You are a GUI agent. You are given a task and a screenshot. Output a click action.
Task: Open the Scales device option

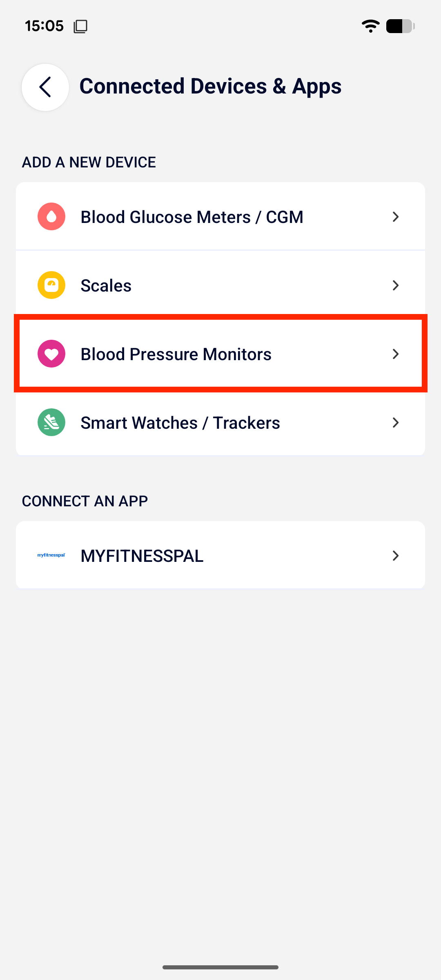point(220,285)
